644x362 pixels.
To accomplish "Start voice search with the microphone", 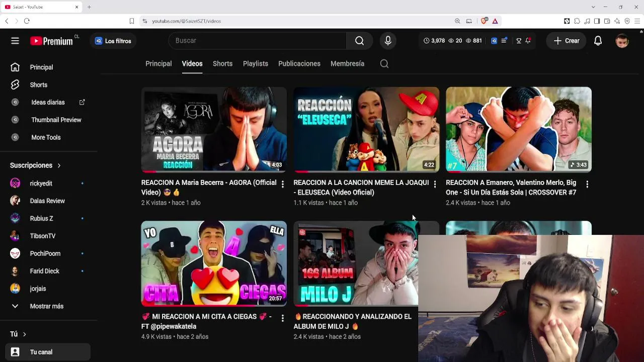I will point(388,41).
